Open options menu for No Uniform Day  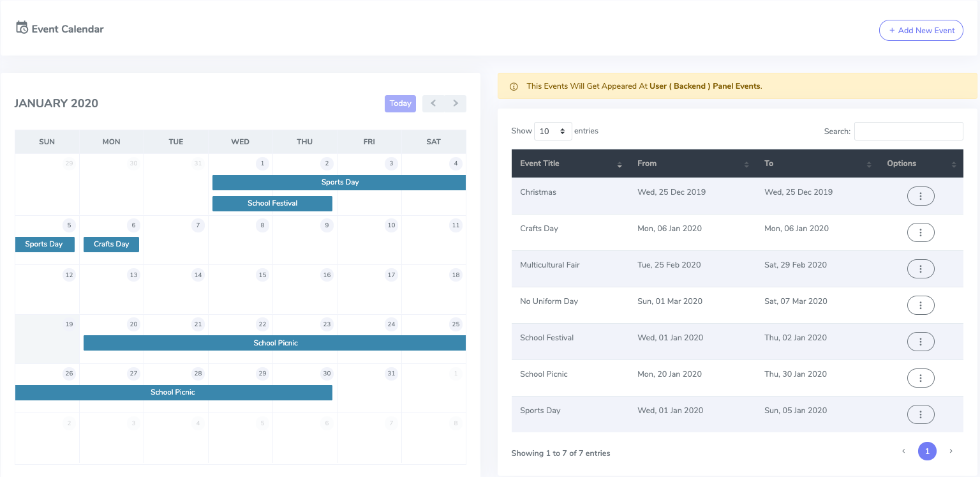pos(921,305)
